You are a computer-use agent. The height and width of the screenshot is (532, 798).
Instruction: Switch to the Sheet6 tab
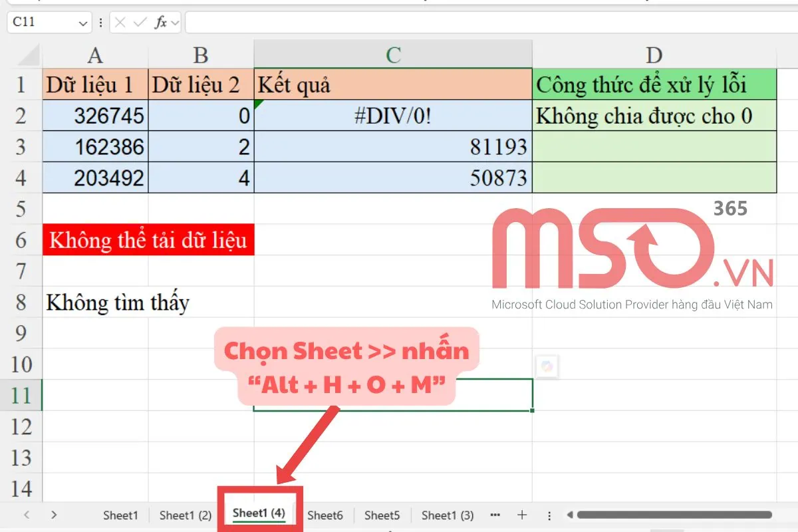pyautogui.click(x=326, y=515)
